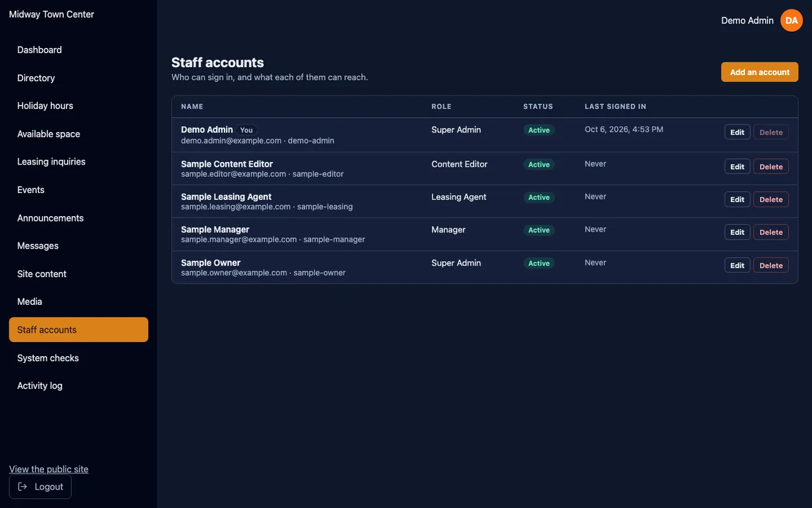Click Active badge for Sample Leasing Agent
Viewport: 812px width, 508px height.
coord(539,197)
